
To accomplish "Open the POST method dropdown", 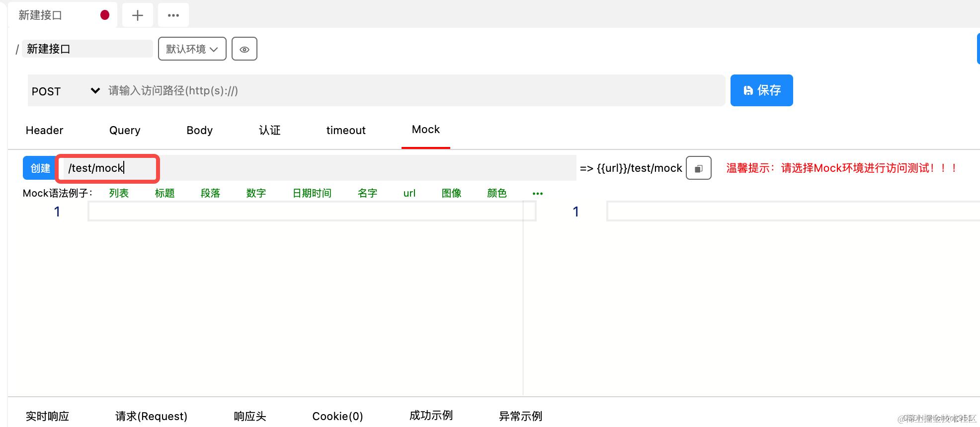I will pyautogui.click(x=66, y=91).
